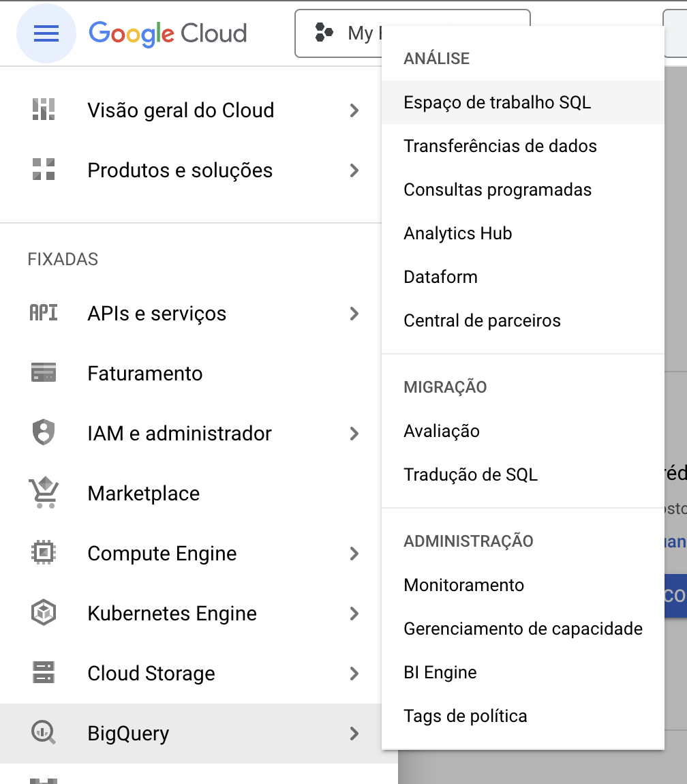
Task: Expand Visão geral do Cloud submenu chevron
Action: (354, 110)
